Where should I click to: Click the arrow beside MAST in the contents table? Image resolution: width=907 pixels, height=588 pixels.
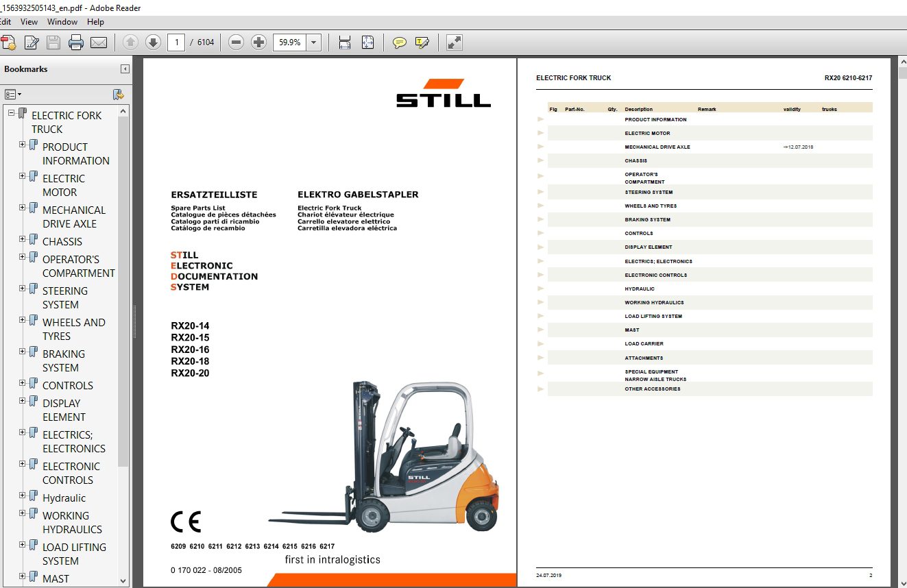click(x=541, y=330)
